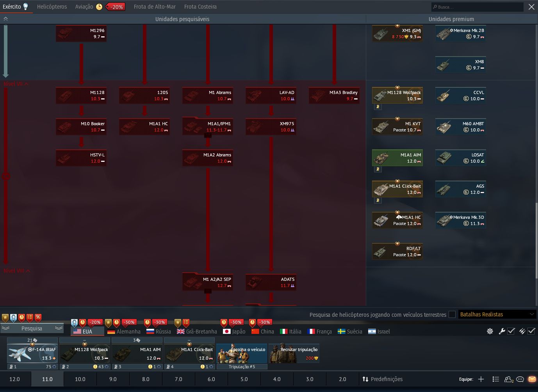This screenshot has height=392, width=538.
Task: Click the magnifier icon in the Busca box
Action: [x=435, y=7]
